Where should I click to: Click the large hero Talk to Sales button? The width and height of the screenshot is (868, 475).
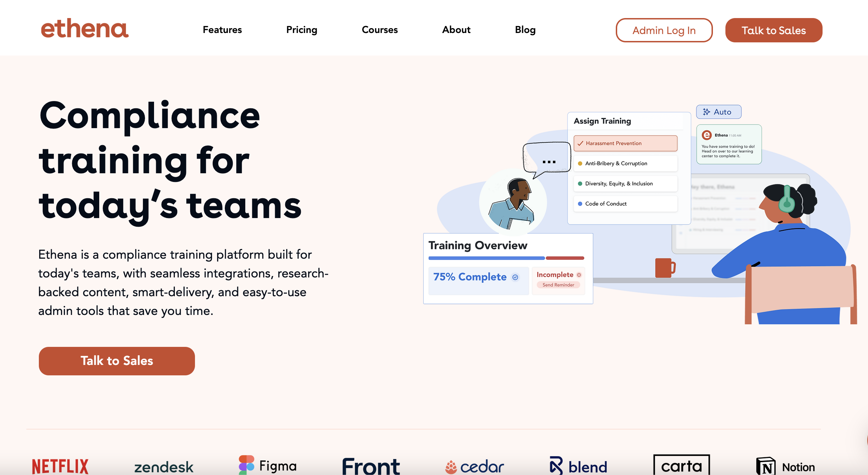coord(117,361)
